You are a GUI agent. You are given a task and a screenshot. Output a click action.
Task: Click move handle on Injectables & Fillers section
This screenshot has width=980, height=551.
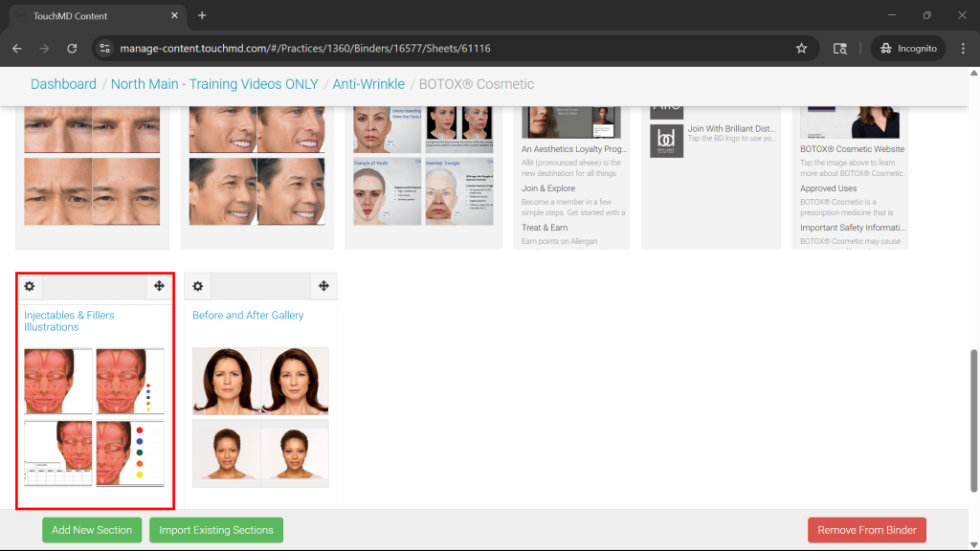point(160,286)
